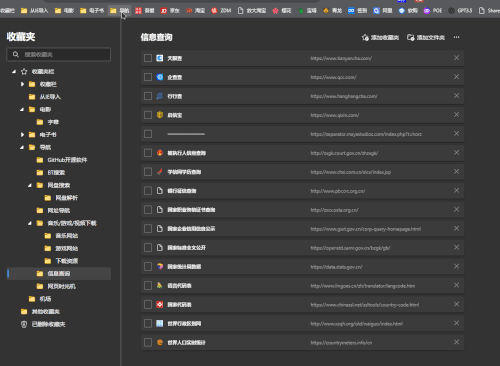This screenshot has width=500, height=366.
Task: Open the 电影 folder in bookmarks bar
Action: [64, 11]
